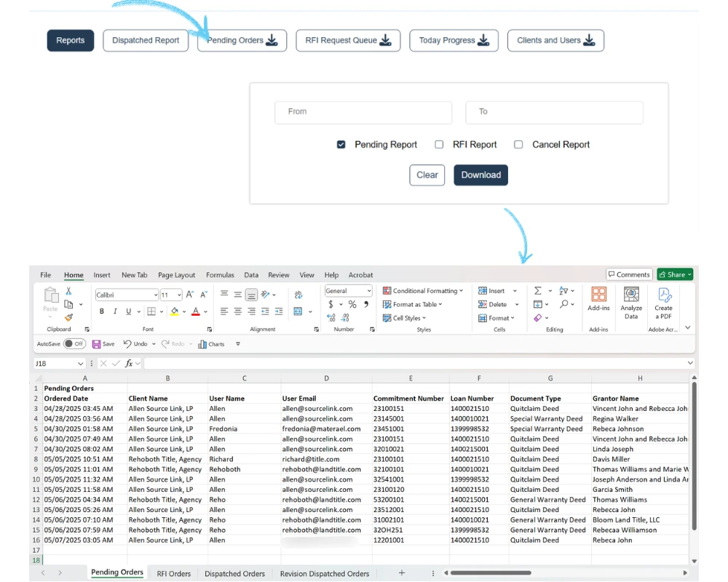728x582 pixels.
Task: Click the Borders icon
Action: (151, 311)
